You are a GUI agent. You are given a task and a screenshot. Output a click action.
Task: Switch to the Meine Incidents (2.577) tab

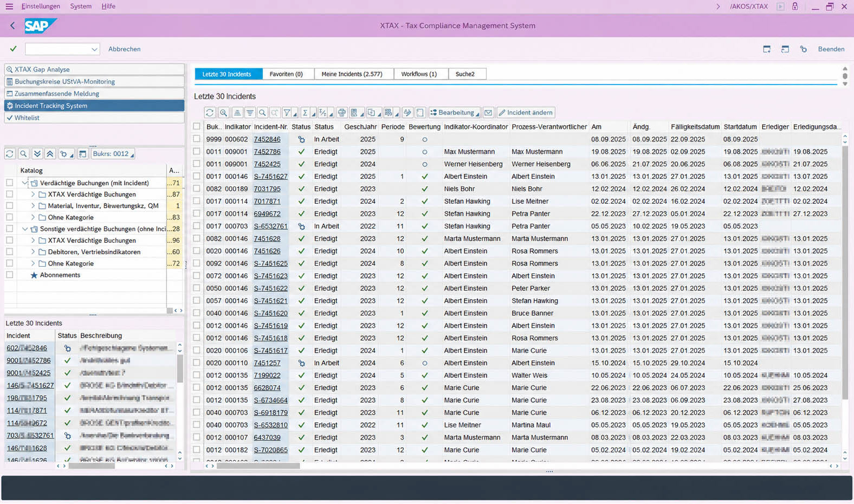352,74
